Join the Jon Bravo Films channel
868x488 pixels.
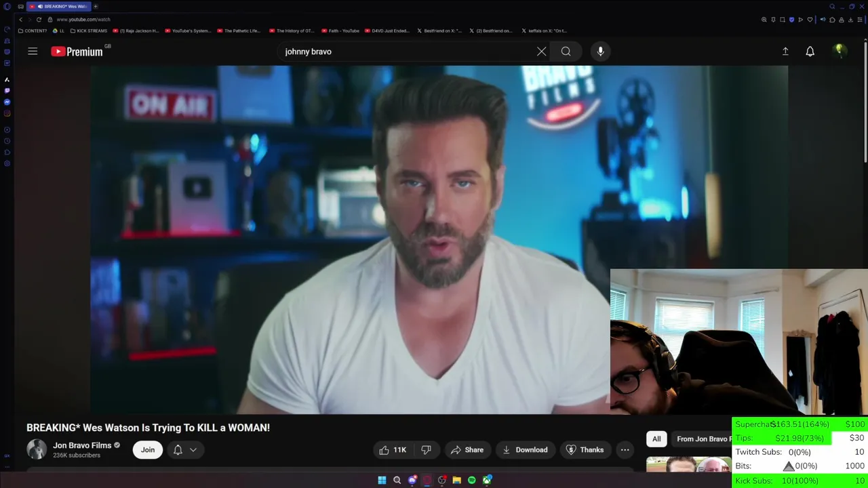pos(148,450)
